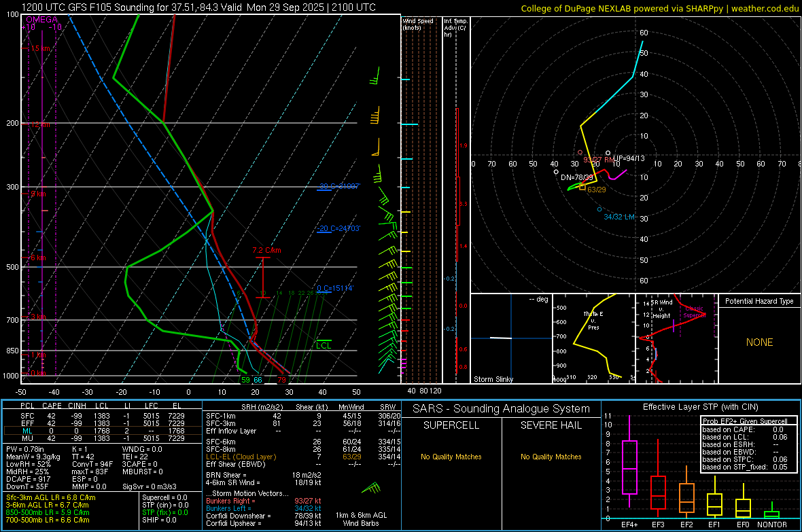This screenshot has height=532, width=802.
Task: Click the 6 km height marker
Action: pyautogui.click(x=38, y=258)
